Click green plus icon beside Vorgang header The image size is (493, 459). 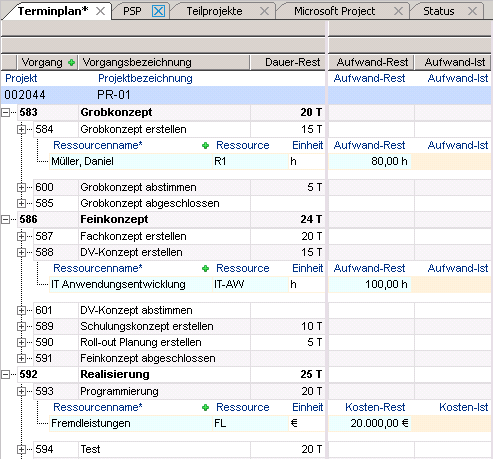pyautogui.click(x=71, y=62)
